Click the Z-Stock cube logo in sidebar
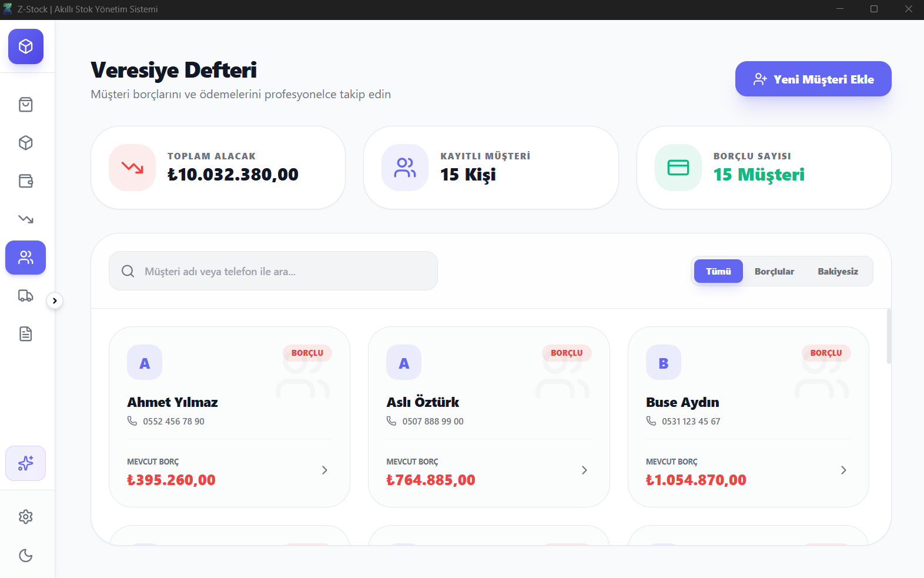This screenshot has height=578, width=924. pos(26,46)
